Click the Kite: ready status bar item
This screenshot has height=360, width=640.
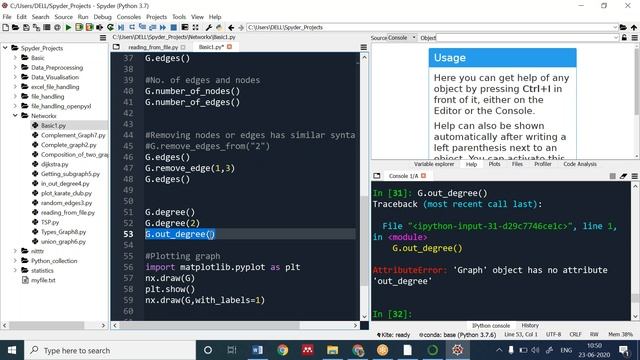coord(393,335)
